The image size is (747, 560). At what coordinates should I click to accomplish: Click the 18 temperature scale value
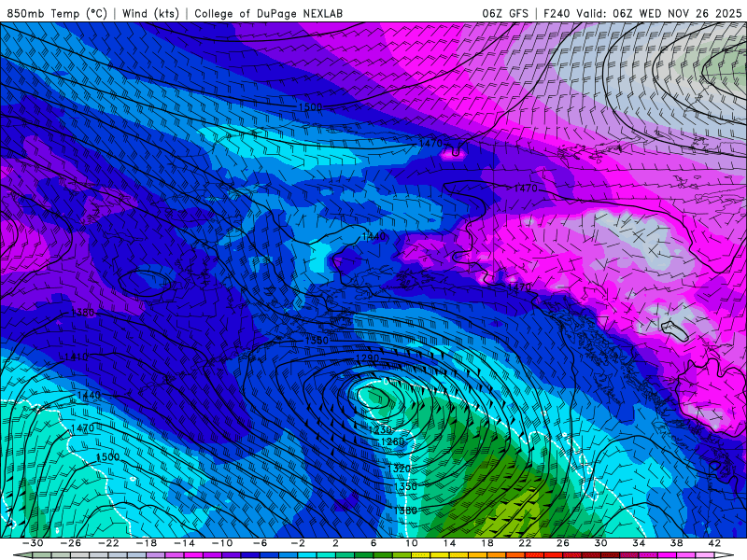(x=486, y=543)
